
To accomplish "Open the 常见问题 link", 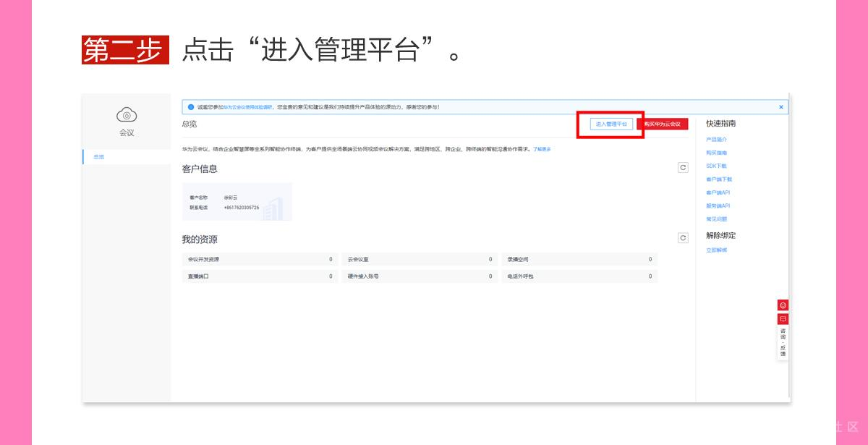I will (717, 219).
